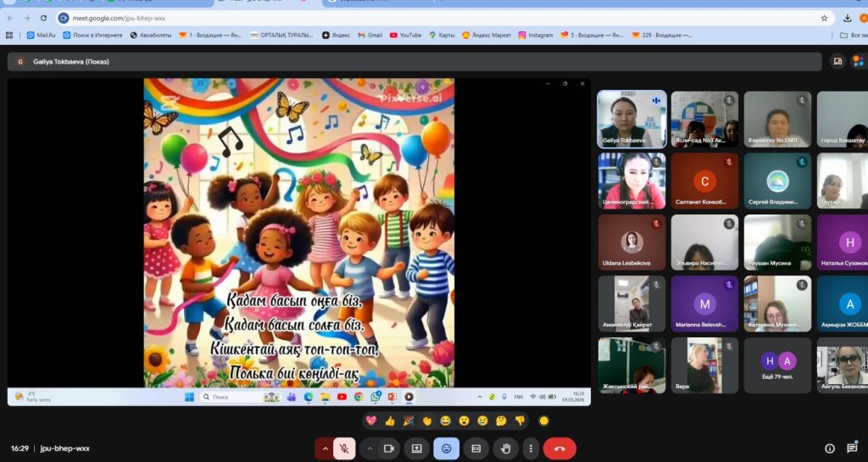868x462 pixels.
Task: Click the Instagram bookmark link
Action: pos(535,36)
